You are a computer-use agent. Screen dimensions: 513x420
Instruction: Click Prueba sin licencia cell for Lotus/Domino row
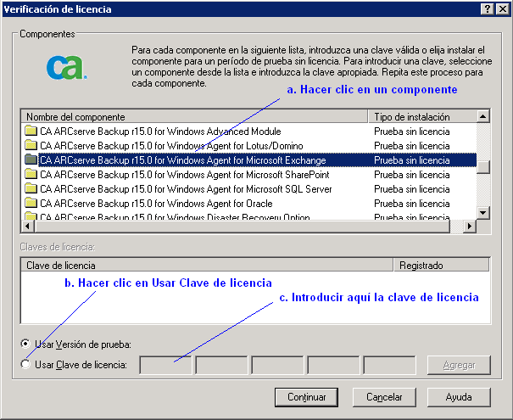tap(411, 146)
